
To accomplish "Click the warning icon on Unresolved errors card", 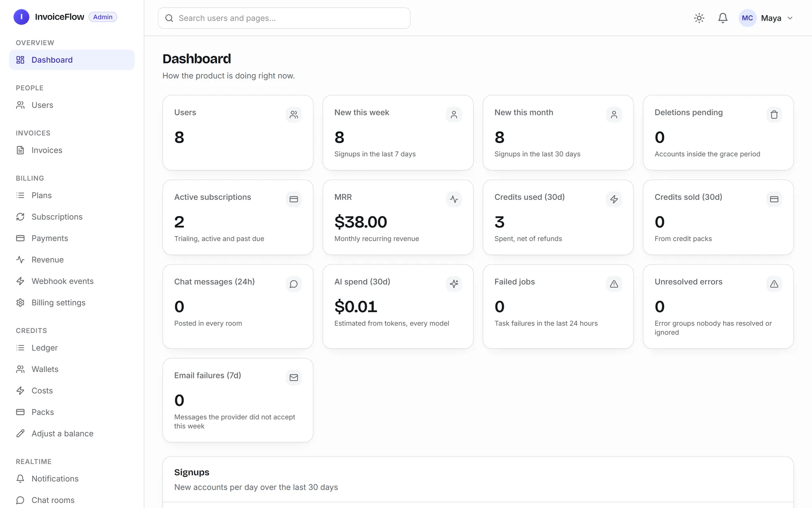I will 774,284.
